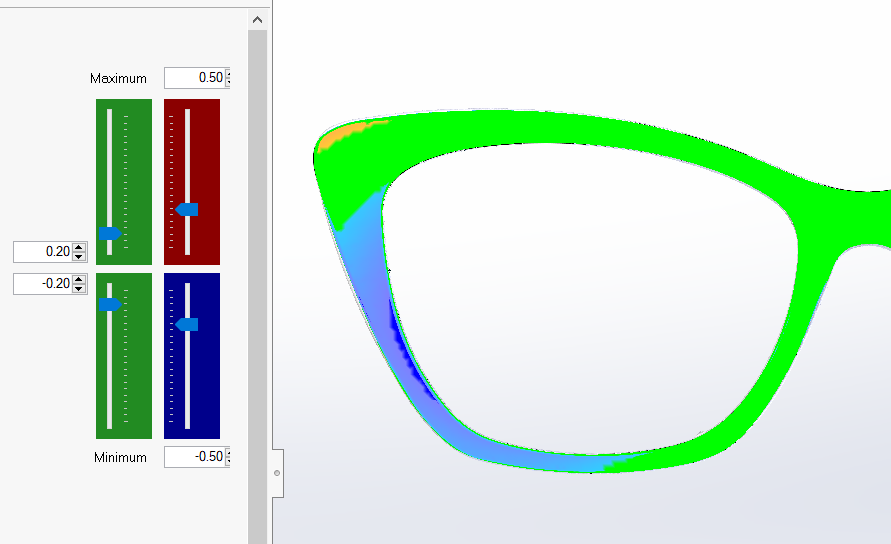
Task: Click the scroll up arrow of panel
Action: coord(257,20)
